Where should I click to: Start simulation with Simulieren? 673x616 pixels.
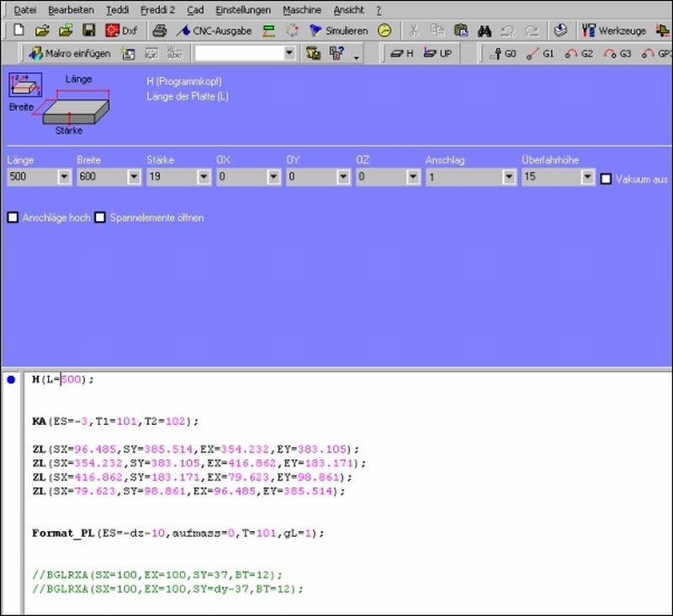339,30
